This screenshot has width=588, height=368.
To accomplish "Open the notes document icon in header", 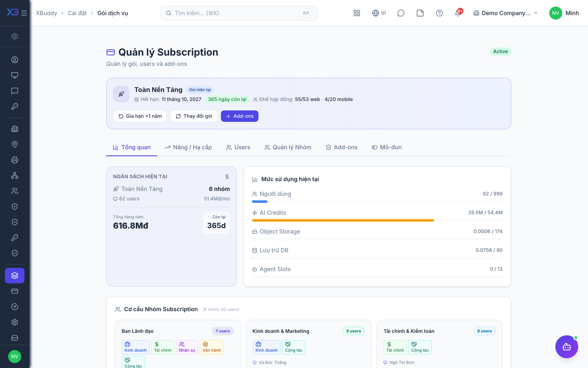I will coord(420,13).
